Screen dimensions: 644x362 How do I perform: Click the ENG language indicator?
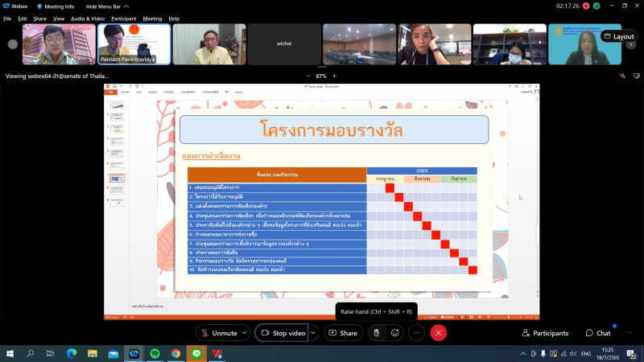pyautogui.click(x=586, y=353)
